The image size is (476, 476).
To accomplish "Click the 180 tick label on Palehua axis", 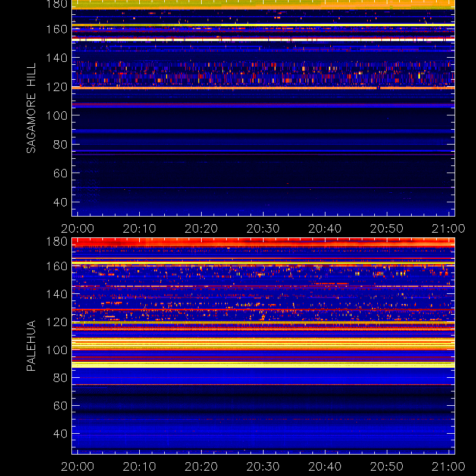I will point(57,242).
